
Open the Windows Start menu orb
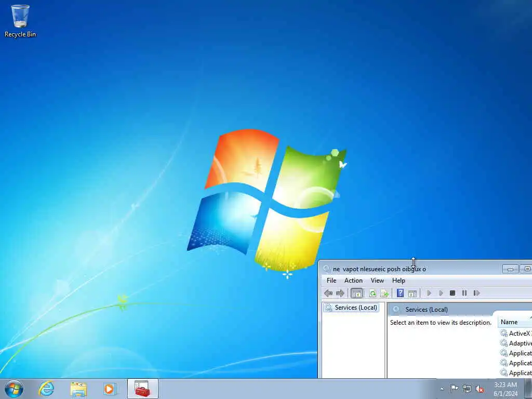(14, 389)
